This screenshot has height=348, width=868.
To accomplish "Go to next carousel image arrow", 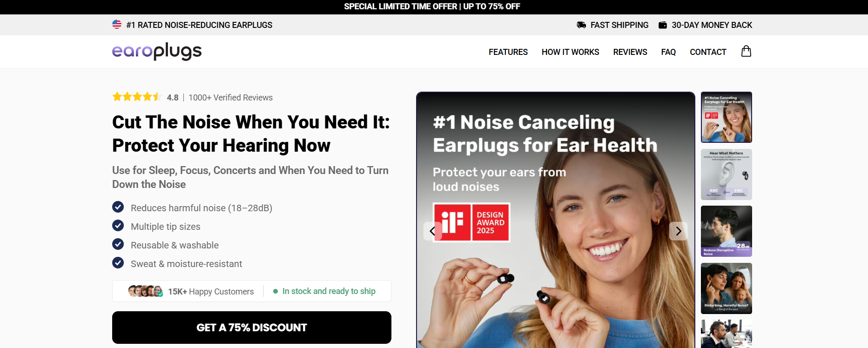I will (x=679, y=231).
